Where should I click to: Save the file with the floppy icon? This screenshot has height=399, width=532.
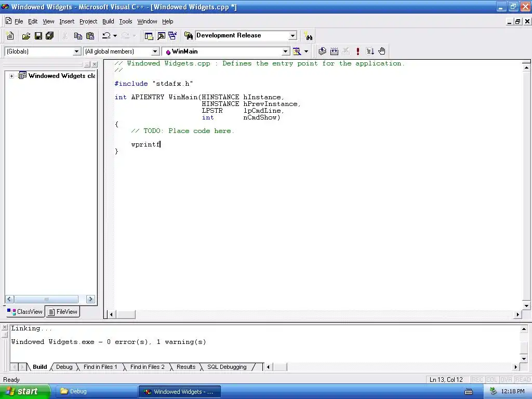click(x=38, y=36)
